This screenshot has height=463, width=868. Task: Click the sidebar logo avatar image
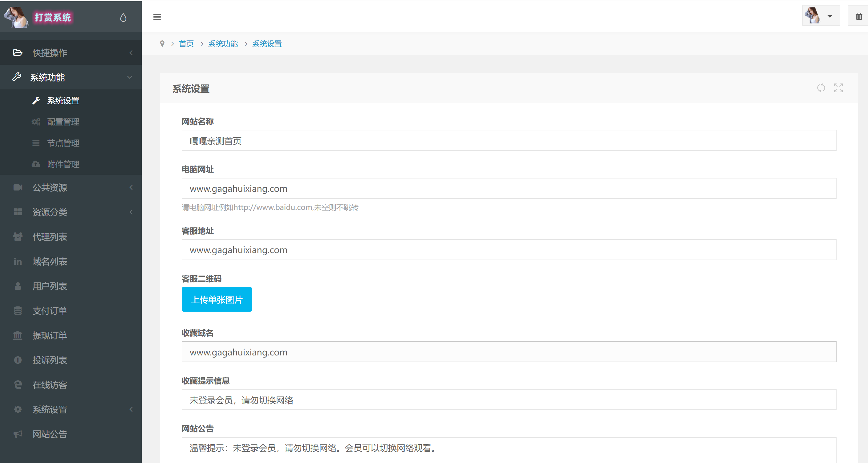(x=16, y=17)
